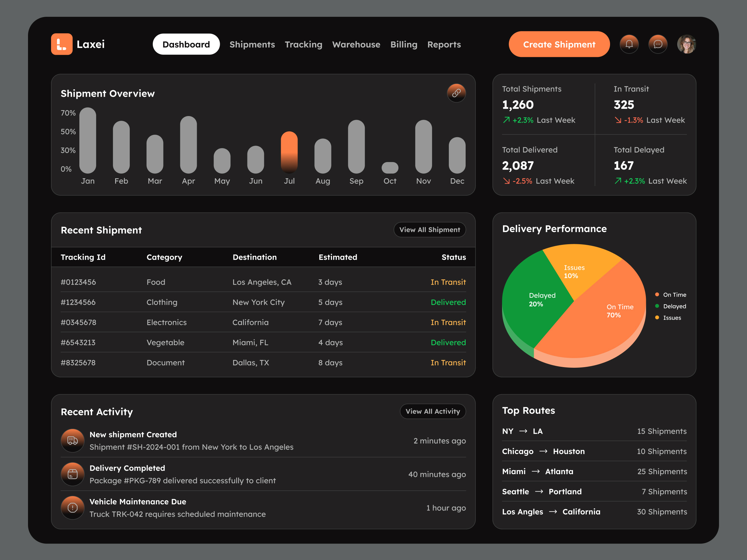Open View All Shipment
Viewport: 747px width, 560px height.
430,230
